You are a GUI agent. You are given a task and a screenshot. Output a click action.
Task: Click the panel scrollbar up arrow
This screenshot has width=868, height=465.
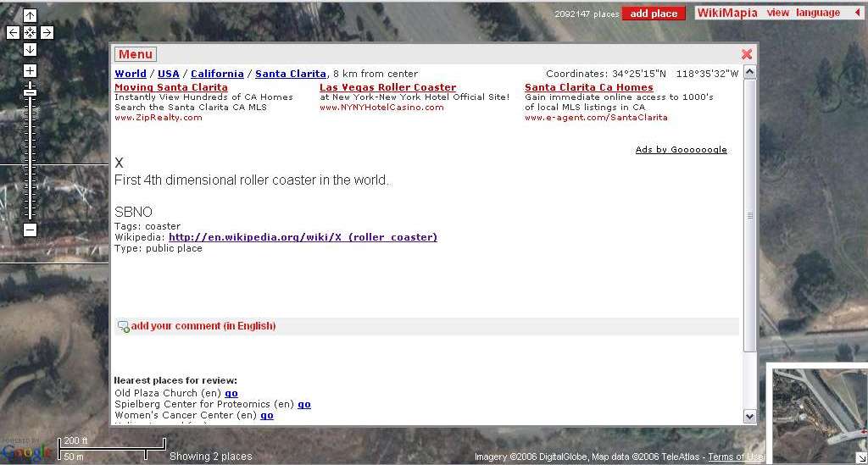(x=750, y=72)
